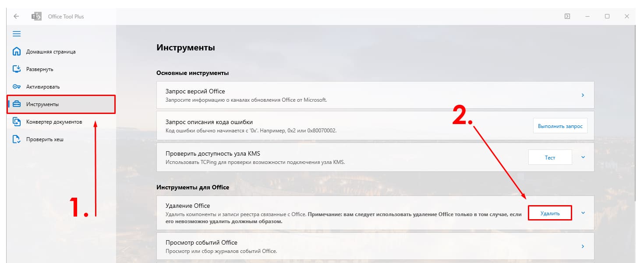Select the Проверить хеш checkmark icon
Image resolution: width=644 pixels, height=263 pixels.
(17, 139)
